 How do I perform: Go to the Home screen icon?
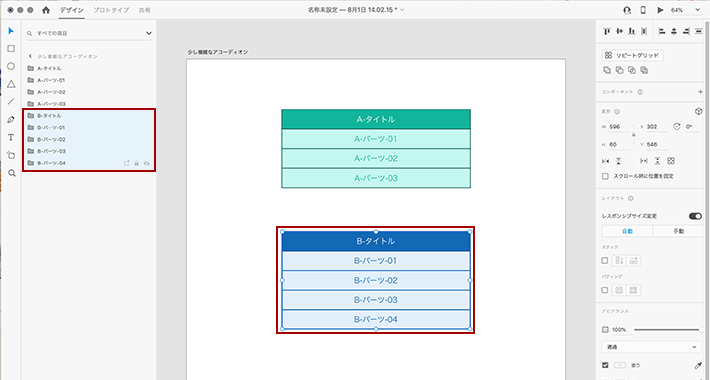[x=46, y=10]
